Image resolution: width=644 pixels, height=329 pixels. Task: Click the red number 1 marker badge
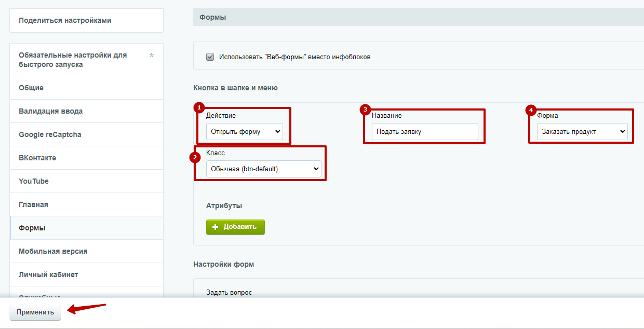click(x=198, y=107)
